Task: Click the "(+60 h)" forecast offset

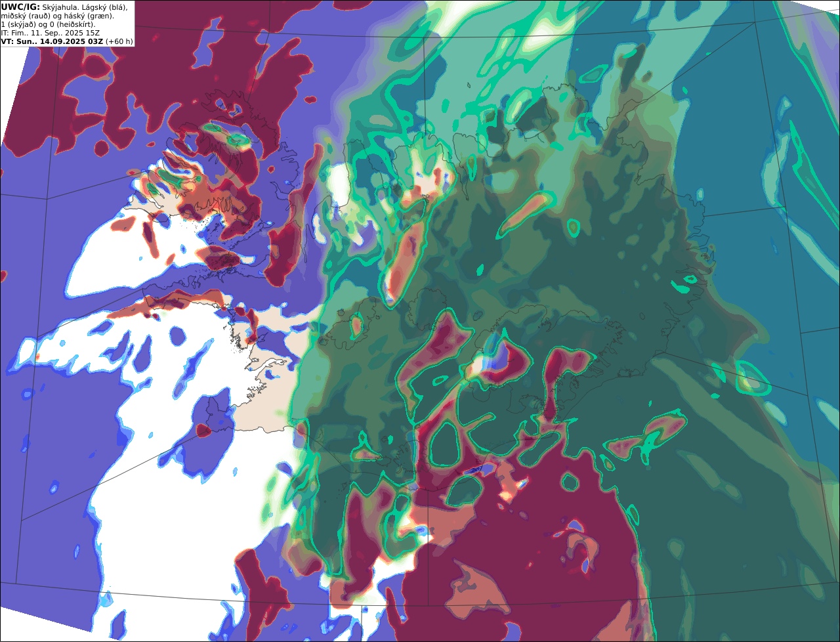Action: coord(119,41)
